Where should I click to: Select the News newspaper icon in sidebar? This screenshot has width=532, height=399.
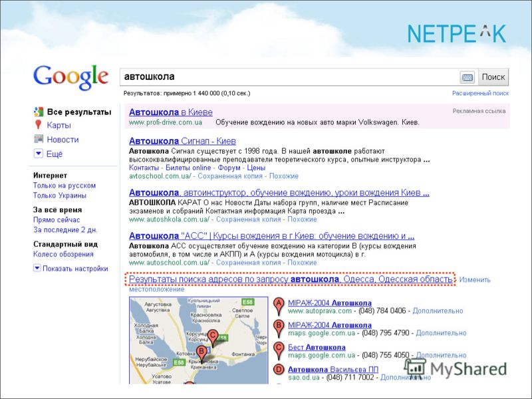tap(39, 139)
